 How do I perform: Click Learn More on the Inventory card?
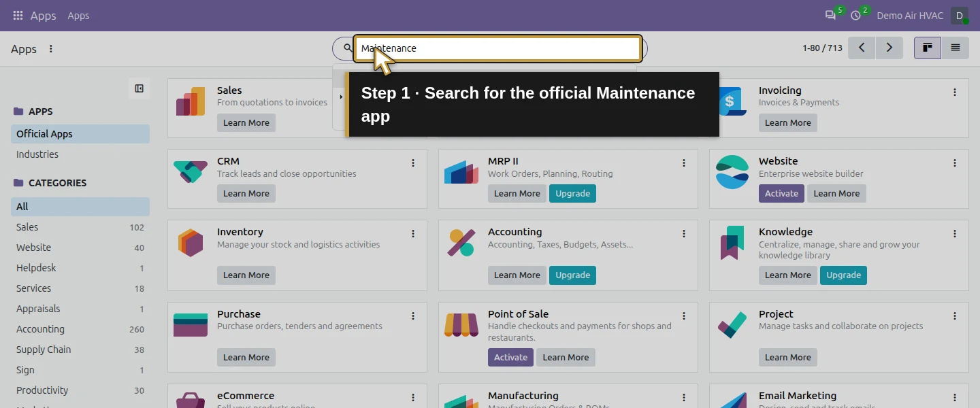tap(246, 275)
